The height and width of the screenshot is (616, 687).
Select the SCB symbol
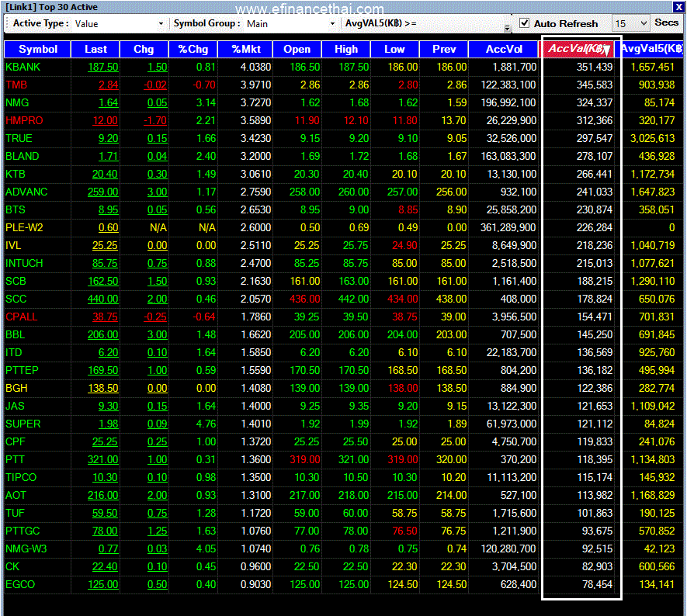16,281
